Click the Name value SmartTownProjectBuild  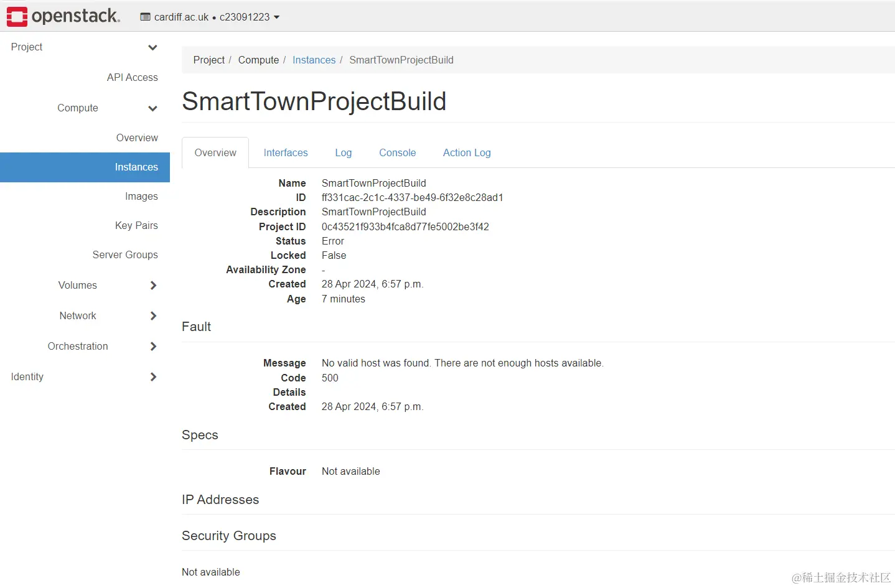tap(373, 183)
